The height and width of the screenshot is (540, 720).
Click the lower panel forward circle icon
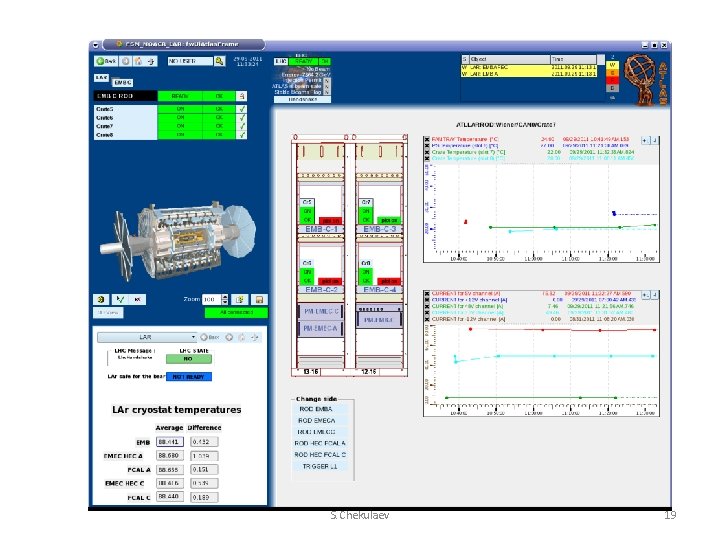[x=229, y=338]
